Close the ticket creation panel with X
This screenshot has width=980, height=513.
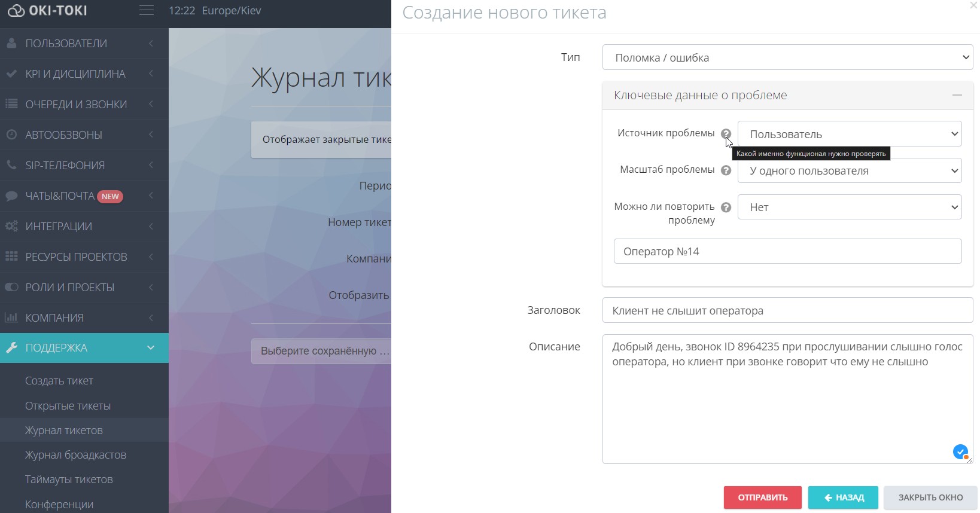coord(973,5)
